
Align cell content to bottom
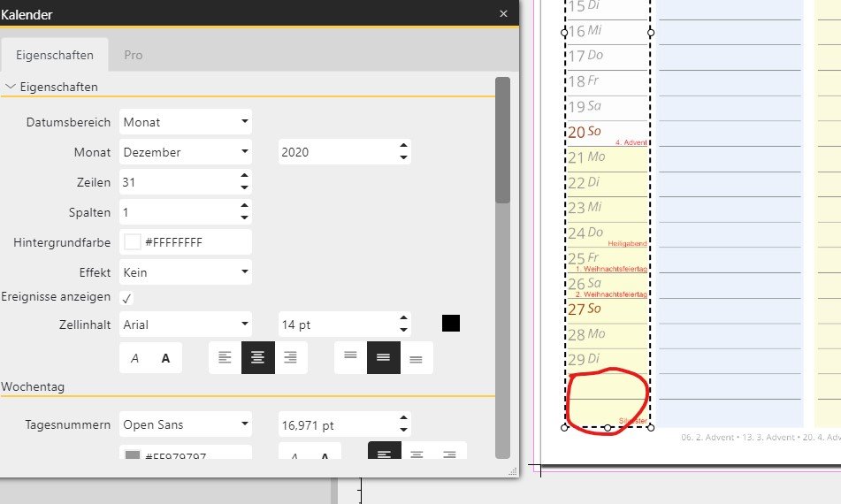416,358
